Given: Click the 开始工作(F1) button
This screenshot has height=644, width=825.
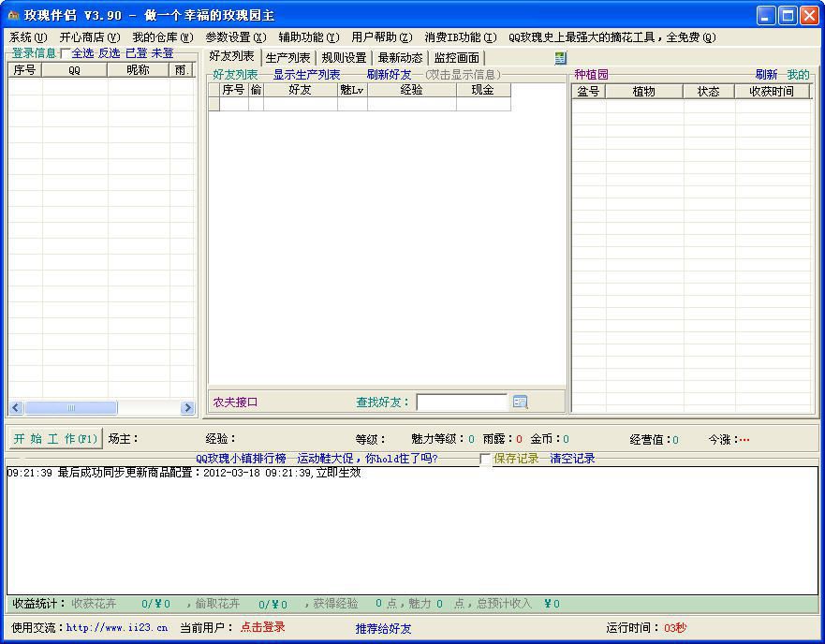Looking at the screenshot, I should tap(56, 439).
